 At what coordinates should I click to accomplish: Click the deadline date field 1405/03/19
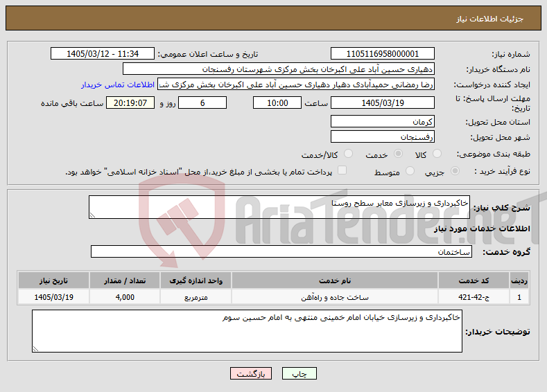point(382,103)
